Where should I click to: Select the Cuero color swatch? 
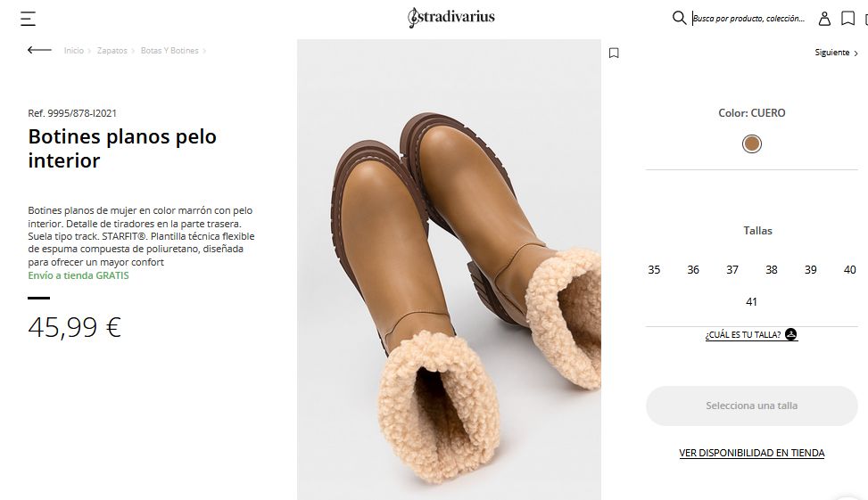(752, 144)
